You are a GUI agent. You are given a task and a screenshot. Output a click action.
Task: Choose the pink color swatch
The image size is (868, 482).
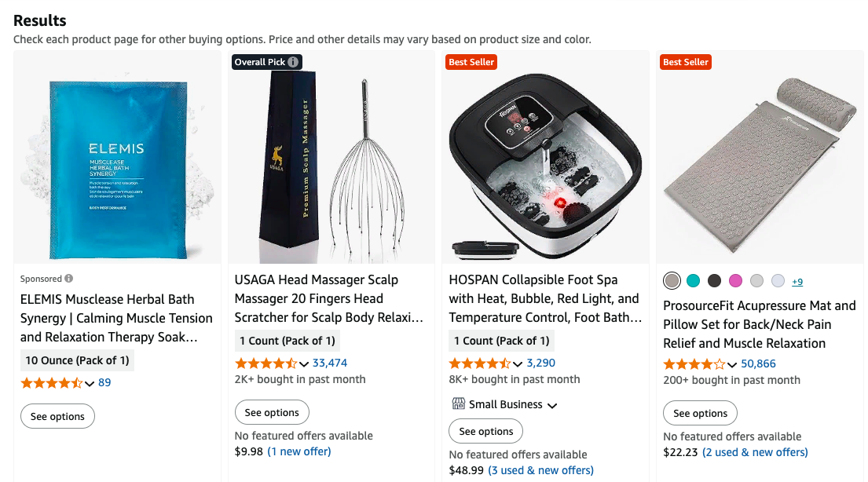pyautogui.click(x=735, y=281)
